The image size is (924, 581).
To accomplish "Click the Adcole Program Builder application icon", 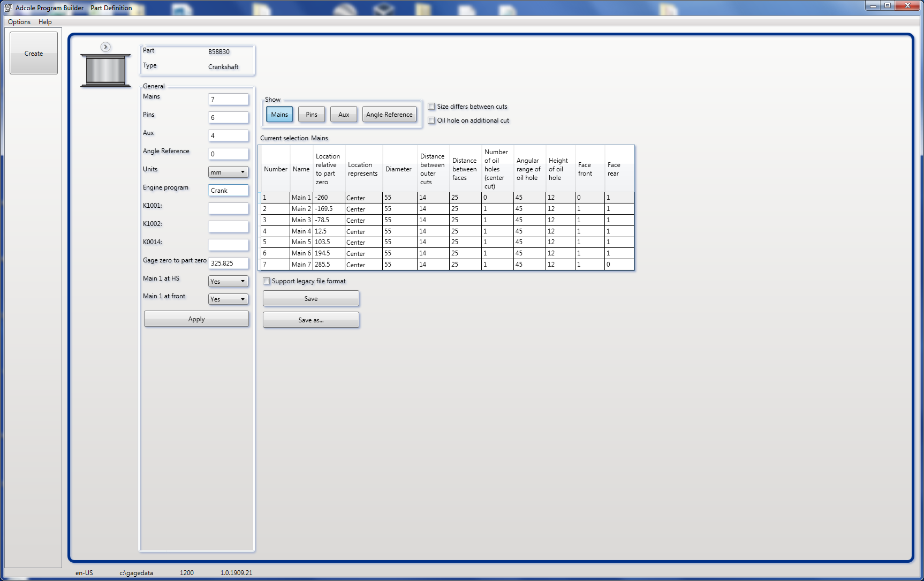I will [7, 7].
